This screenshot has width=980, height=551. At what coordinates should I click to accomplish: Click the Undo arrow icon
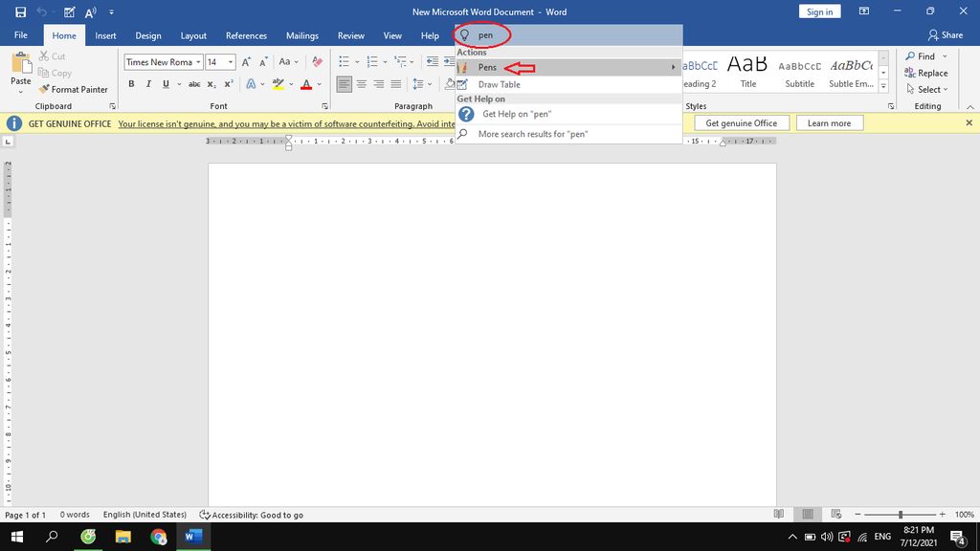[41, 11]
